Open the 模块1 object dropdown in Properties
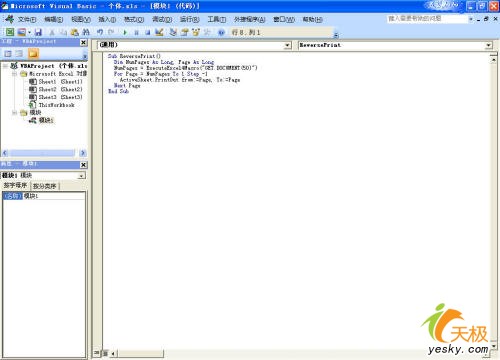500x360 pixels. [81, 176]
